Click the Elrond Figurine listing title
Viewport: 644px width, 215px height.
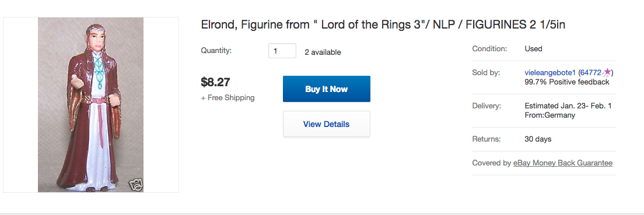(x=383, y=24)
